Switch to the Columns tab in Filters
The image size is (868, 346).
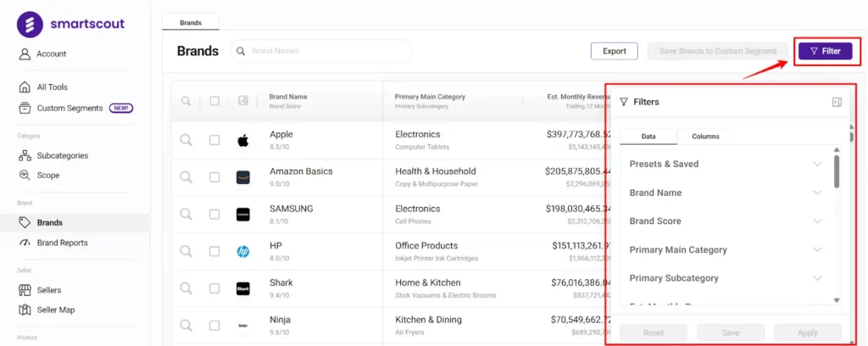point(706,137)
